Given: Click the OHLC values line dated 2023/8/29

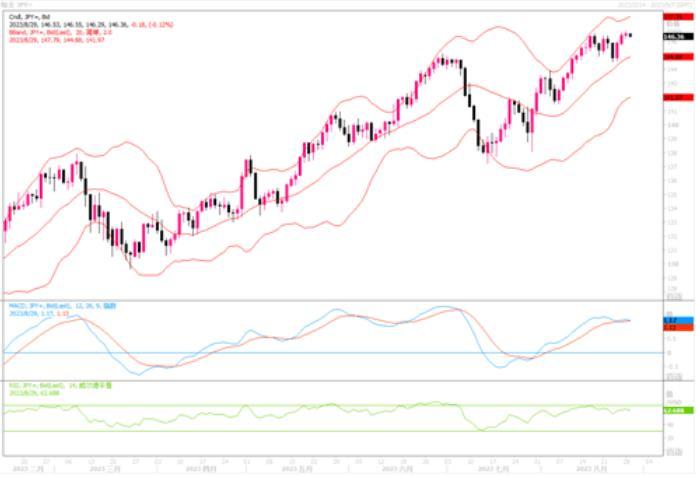Looking at the screenshot, I should [x=91, y=25].
